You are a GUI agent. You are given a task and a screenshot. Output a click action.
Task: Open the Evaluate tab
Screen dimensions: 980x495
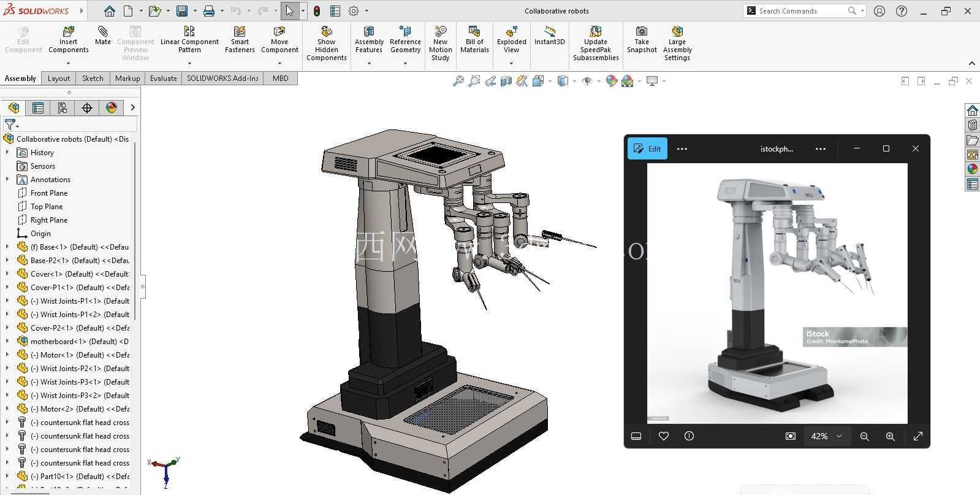164,79
